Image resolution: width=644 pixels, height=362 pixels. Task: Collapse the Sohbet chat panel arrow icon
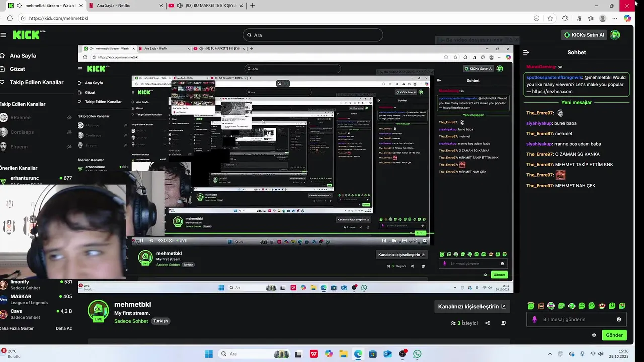click(x=526, y=52)
